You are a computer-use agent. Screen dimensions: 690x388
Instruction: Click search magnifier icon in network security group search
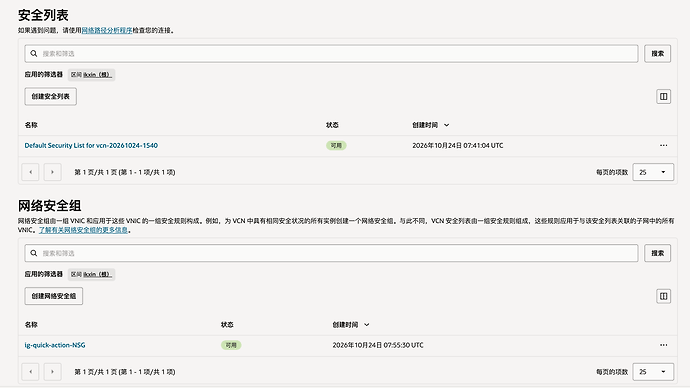[34, 253]
